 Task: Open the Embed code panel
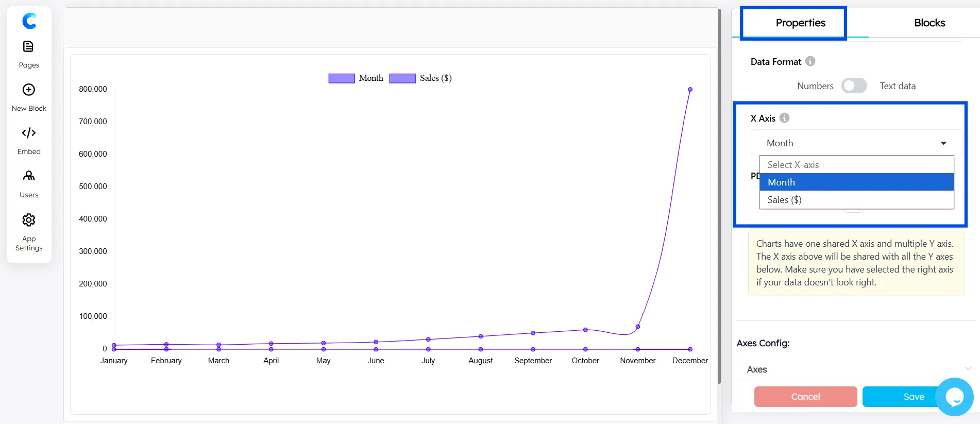click(x=29, y=140)
